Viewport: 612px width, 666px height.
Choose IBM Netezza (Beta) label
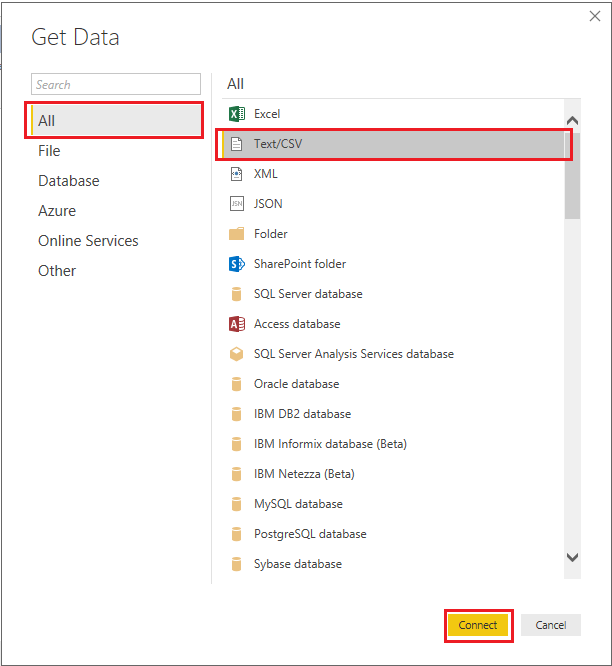tap(304, 474)
